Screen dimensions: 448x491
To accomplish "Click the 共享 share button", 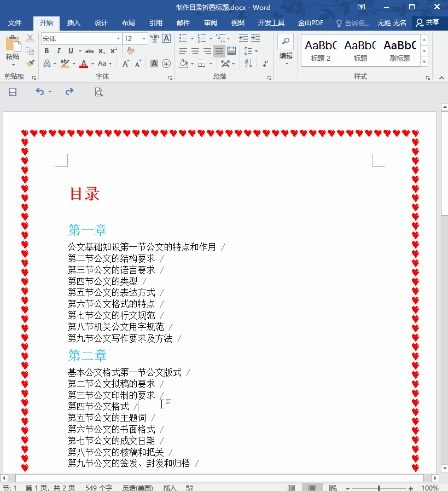I will (x=428, y=22).
